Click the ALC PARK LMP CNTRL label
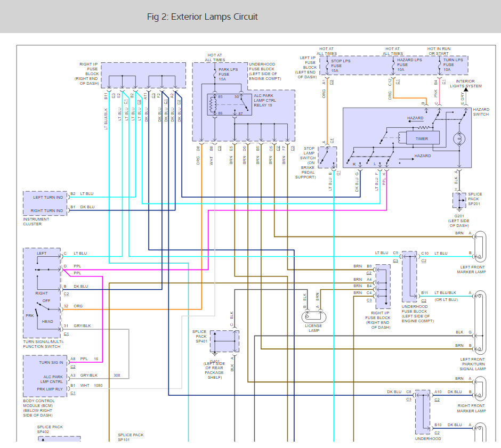 [x=52, y=379]
